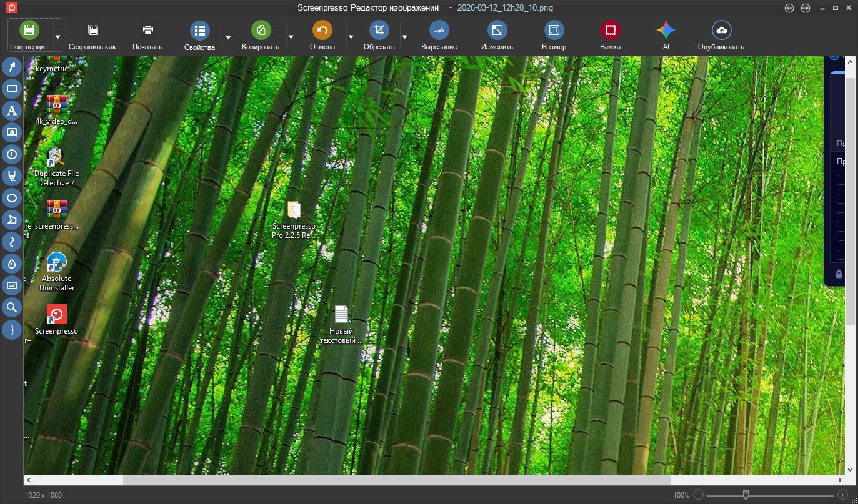Click the Отмена undo button
858x504 pixels.
coord(322,35)
